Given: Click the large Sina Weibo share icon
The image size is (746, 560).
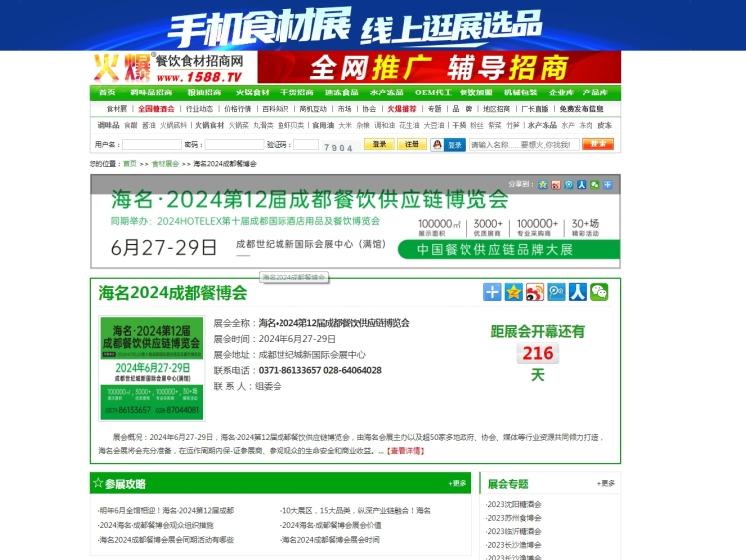Looking at the screenshot, I should coord(535,292).
